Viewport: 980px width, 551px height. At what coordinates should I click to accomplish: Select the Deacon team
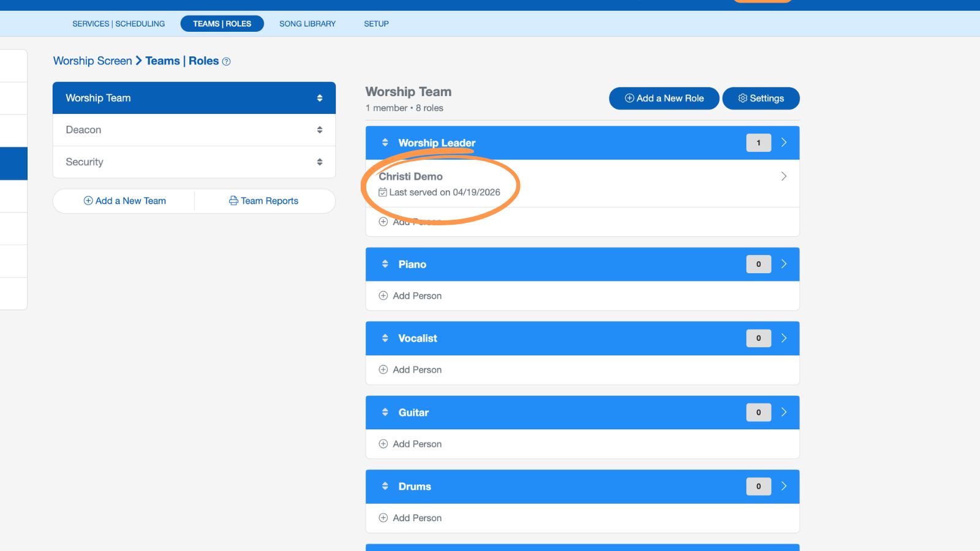point(83,129)
